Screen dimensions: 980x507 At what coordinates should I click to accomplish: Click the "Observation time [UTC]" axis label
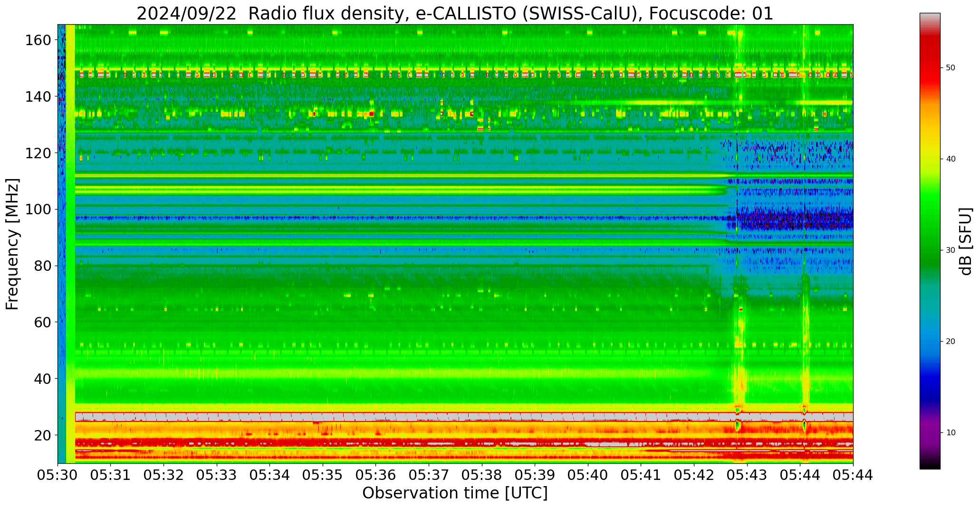click(455, 493)
